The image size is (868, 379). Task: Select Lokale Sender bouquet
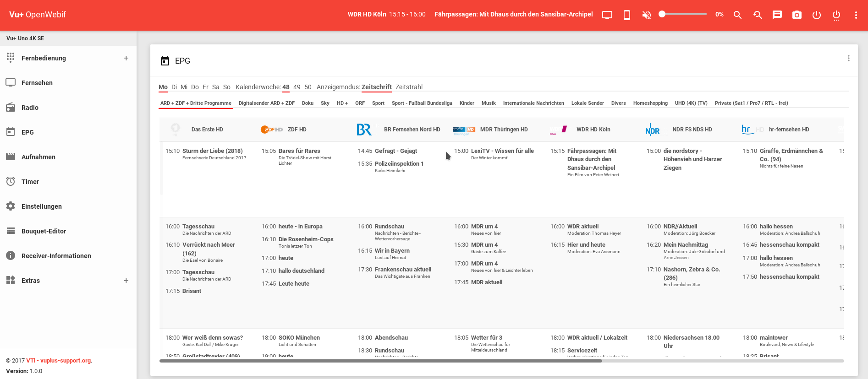click(x=588, y=103)
